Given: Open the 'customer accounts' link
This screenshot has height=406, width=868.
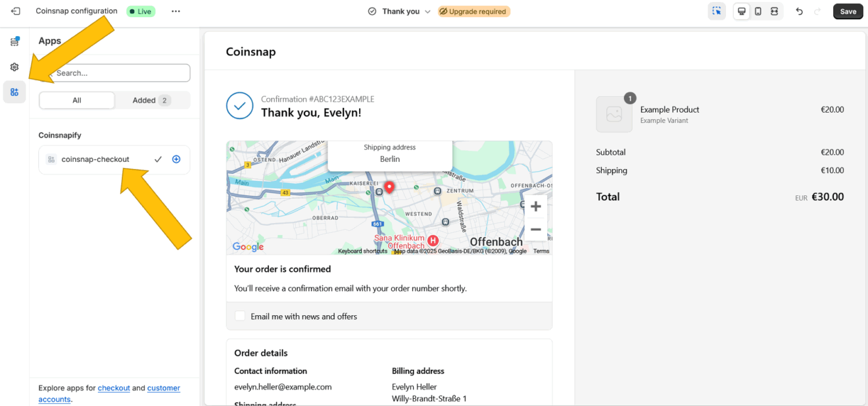Looking at the screenshot, I should point(163,388).
